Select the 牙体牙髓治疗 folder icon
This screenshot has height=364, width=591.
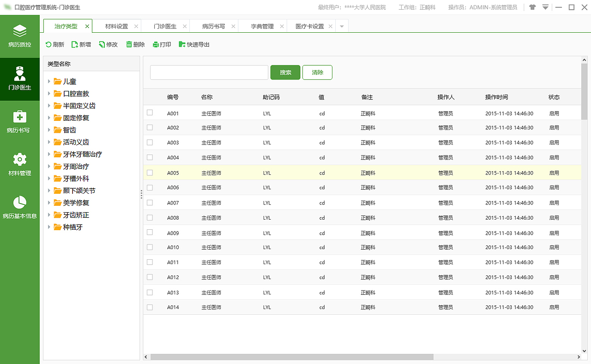[x=58, y=154]
